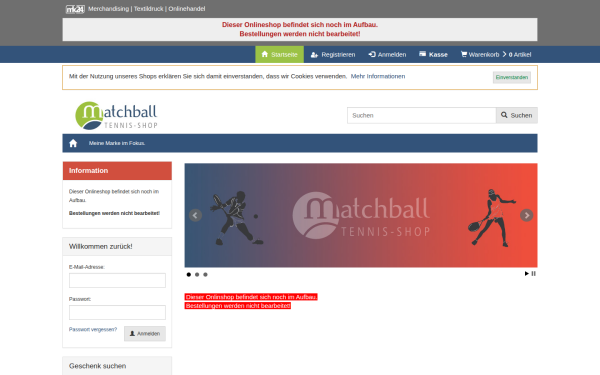This screenshot has height=375, width=600.
Task: Open the Registrieren page
Action: point(333,54)
